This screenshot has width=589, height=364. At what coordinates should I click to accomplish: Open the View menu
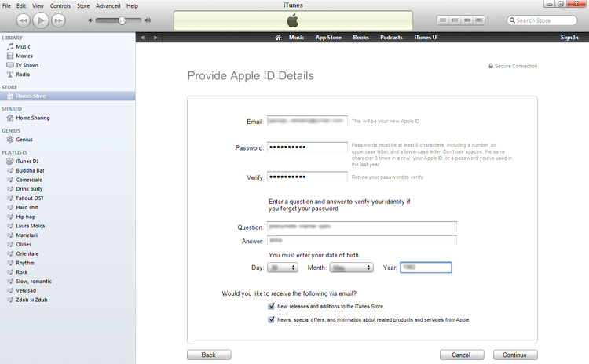[38, 5]
